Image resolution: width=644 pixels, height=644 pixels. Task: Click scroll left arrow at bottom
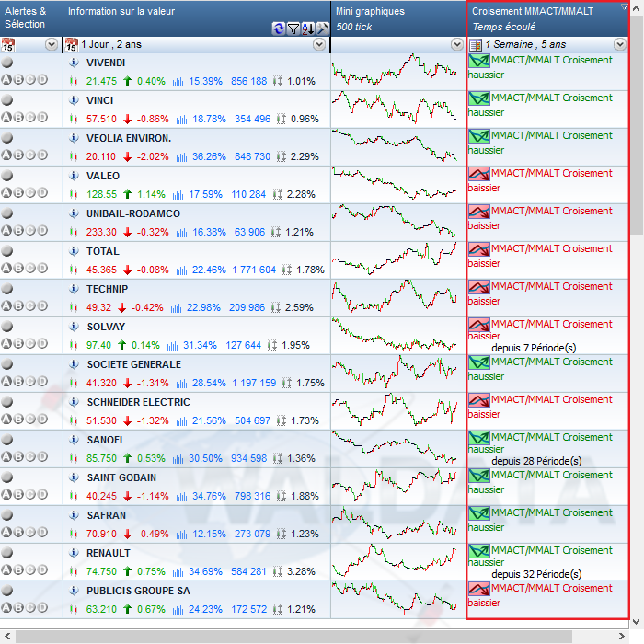pyautogui.click(x=7, y=637)
